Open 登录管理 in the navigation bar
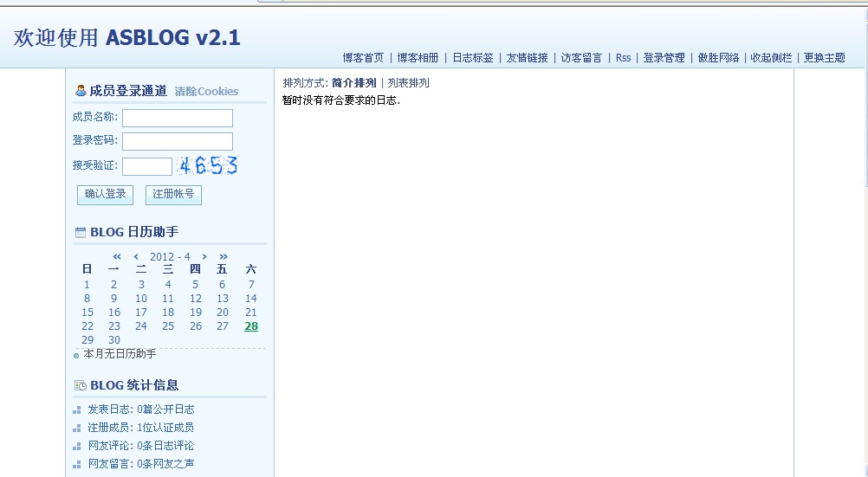Image resolution: width=868 pixels, height=477 pixels. pos(664,57)
